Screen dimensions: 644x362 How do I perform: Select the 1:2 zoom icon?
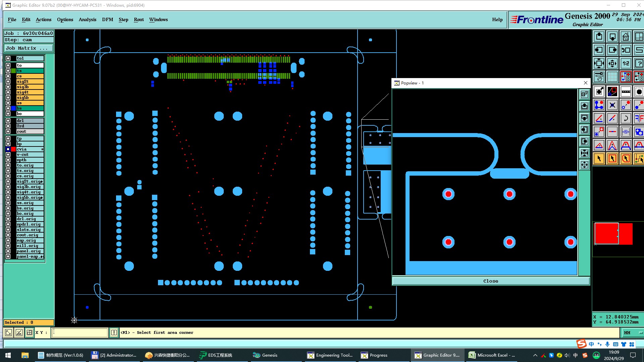tap(626, 63)
